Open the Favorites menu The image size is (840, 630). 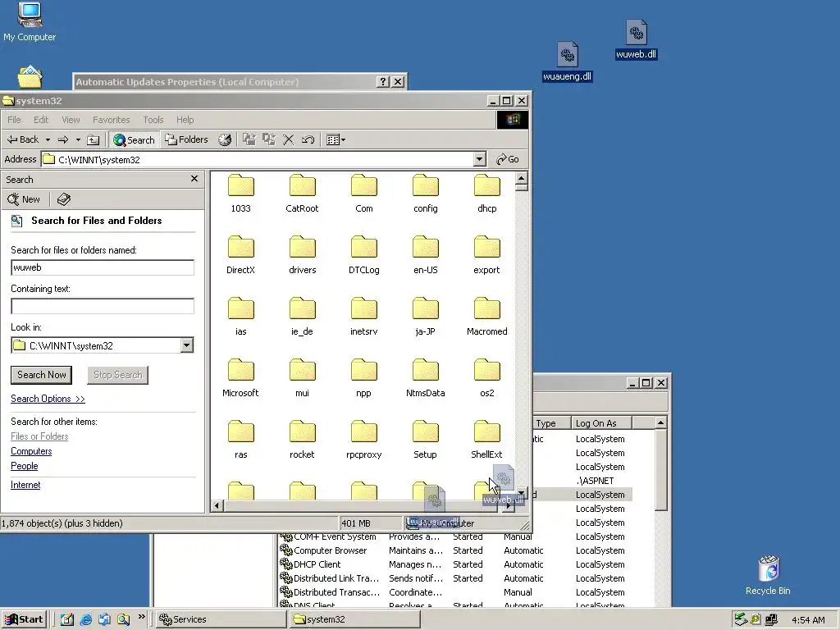111,120
